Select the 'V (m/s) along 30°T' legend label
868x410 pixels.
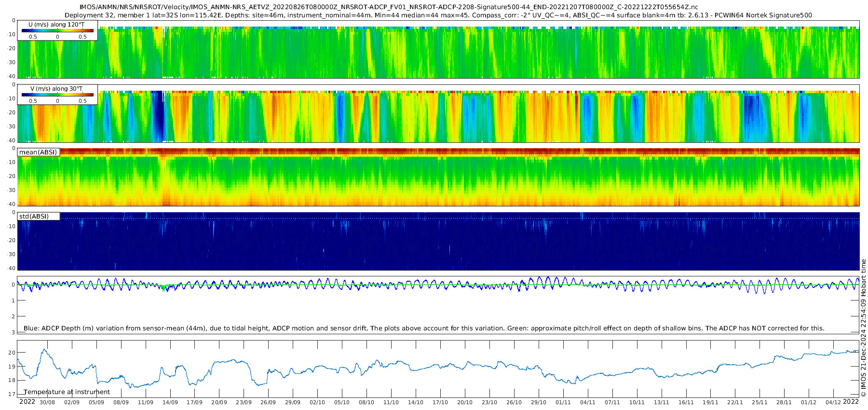[56, 89]
